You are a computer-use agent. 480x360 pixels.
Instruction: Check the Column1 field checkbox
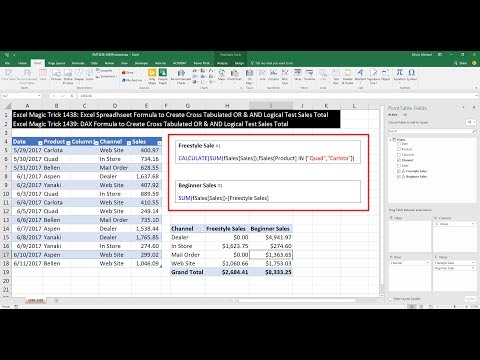(x=399, y=155)
